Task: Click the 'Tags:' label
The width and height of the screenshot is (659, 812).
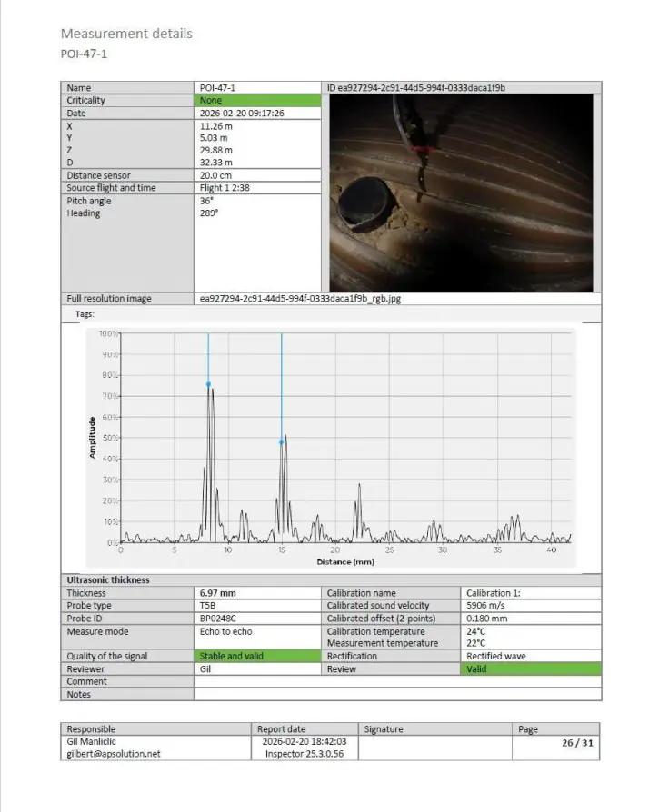Action: coord(85,314)
